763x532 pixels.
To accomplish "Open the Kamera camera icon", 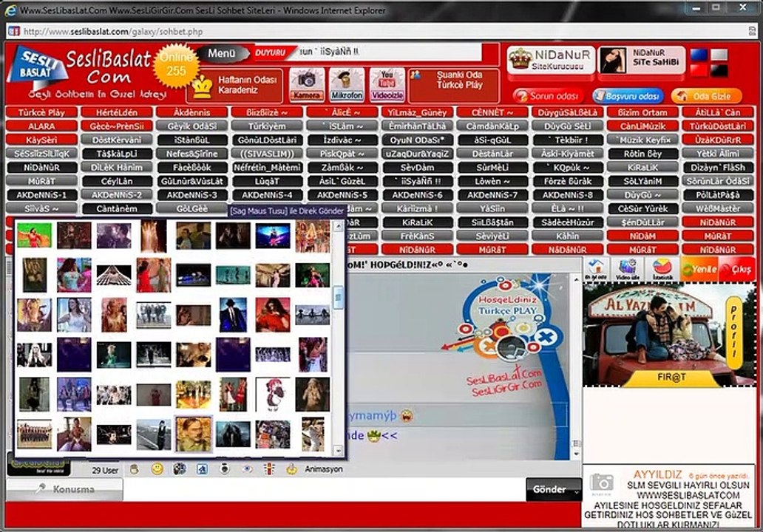I will coord(307,85).
